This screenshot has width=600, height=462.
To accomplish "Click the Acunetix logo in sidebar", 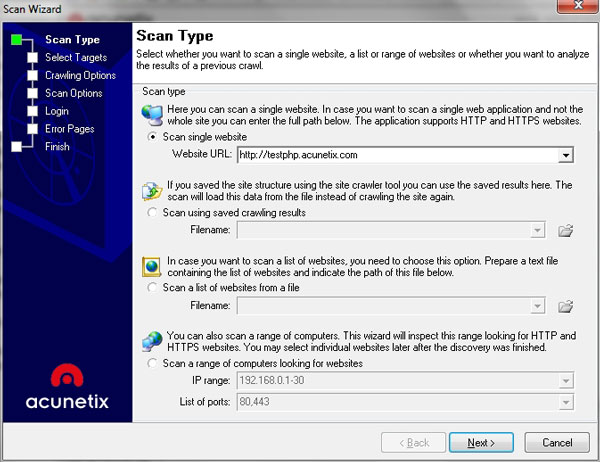I will (65, 388).
